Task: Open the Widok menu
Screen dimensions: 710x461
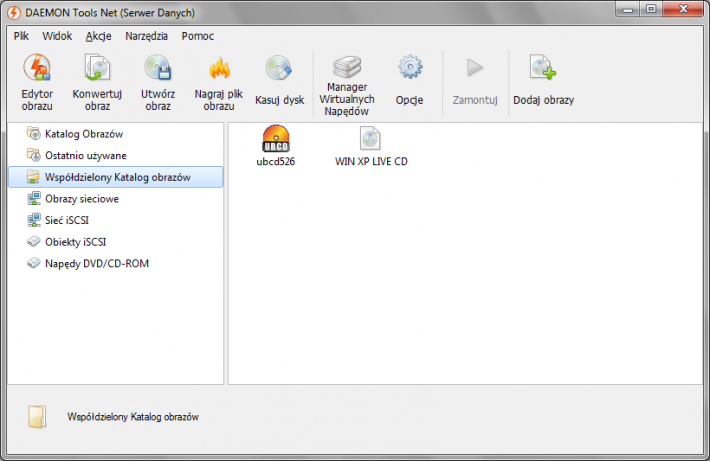Action: coord(57,36)
